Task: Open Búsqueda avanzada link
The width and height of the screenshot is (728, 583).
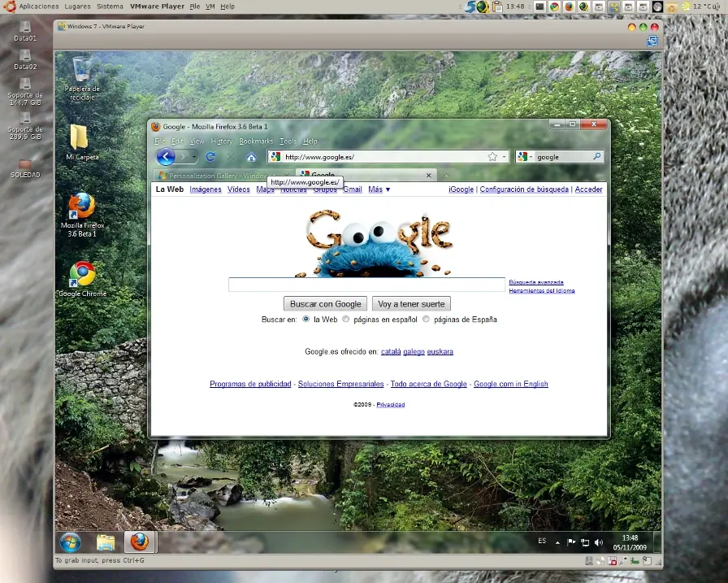Action: coord(536,282)
